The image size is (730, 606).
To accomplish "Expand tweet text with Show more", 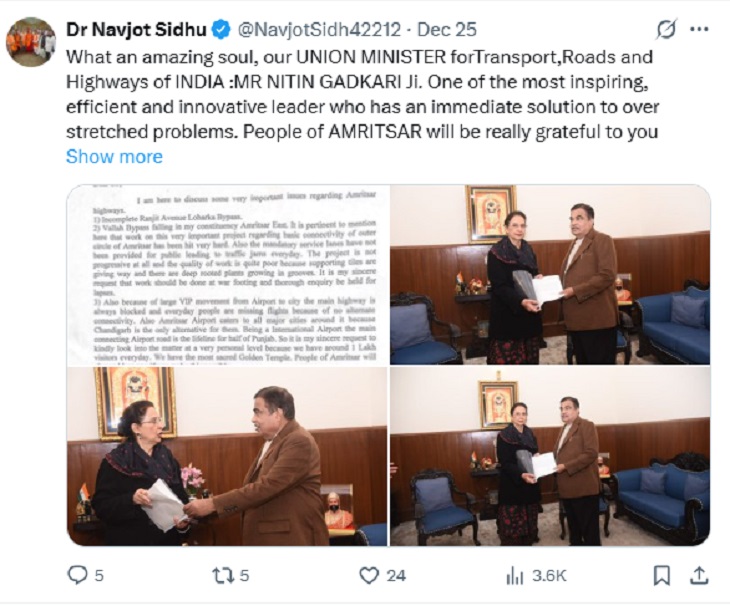I will [x=114, y=157].
